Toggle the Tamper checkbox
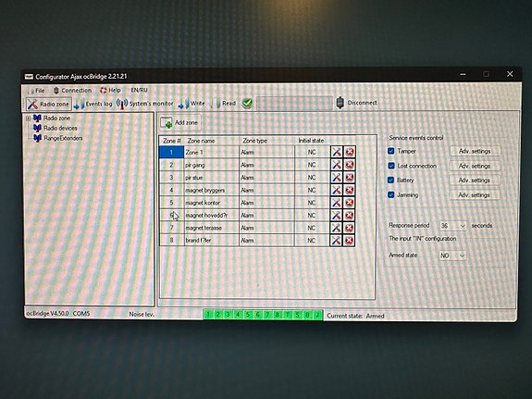The image size is (532, 399). coord(391,151)
